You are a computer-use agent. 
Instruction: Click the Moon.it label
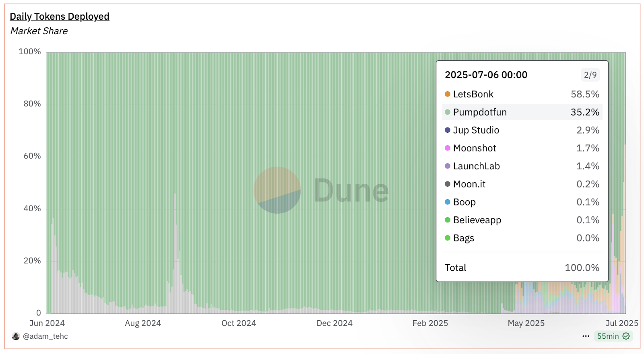(469, 184)
